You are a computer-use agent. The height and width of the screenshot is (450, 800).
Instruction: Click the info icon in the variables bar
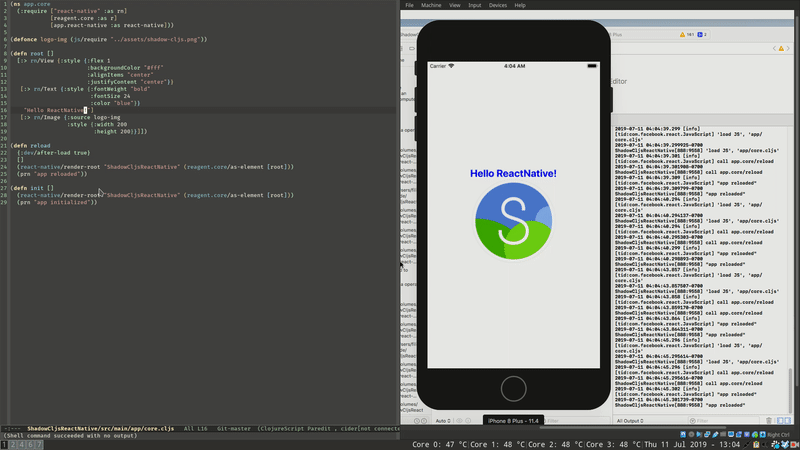point(468,421)
